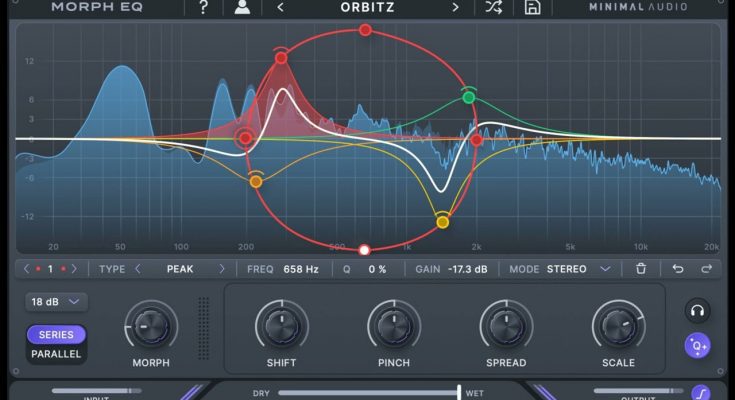Click the undo arrow icon
This screenshot has width=735, height=400.
click(678, 269)
